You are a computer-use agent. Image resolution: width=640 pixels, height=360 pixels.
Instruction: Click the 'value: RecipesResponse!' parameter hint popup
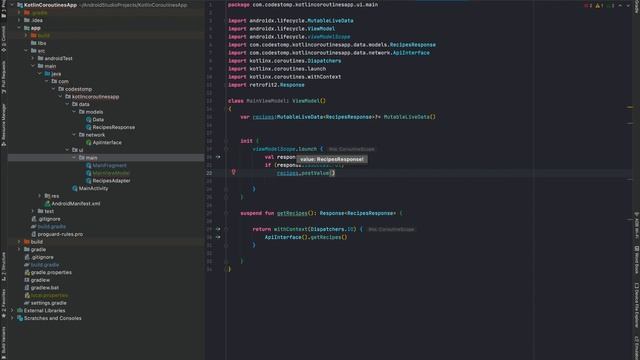point(332,159)
